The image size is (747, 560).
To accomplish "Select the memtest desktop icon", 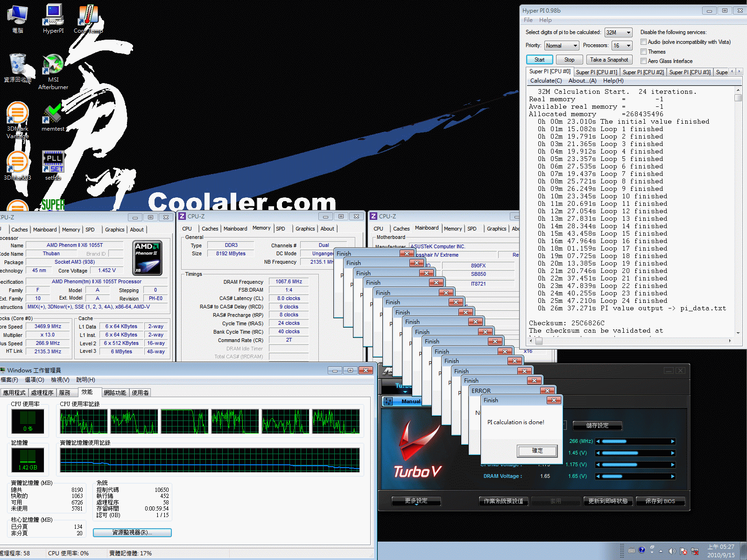I will click(x=53, y=117).
